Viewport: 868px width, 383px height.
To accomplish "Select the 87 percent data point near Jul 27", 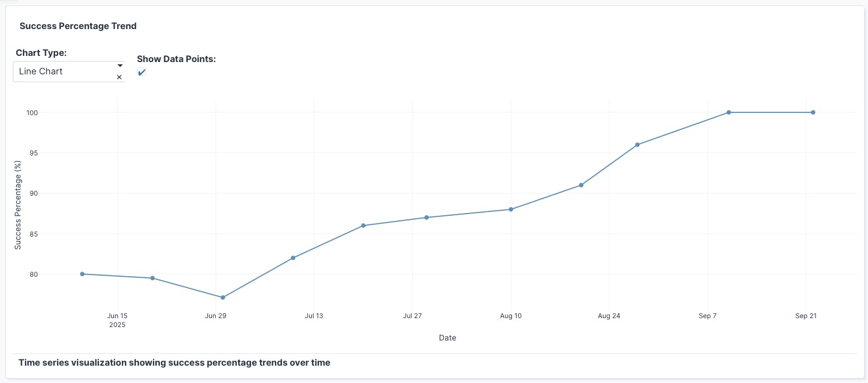I will tap(426, 217).
